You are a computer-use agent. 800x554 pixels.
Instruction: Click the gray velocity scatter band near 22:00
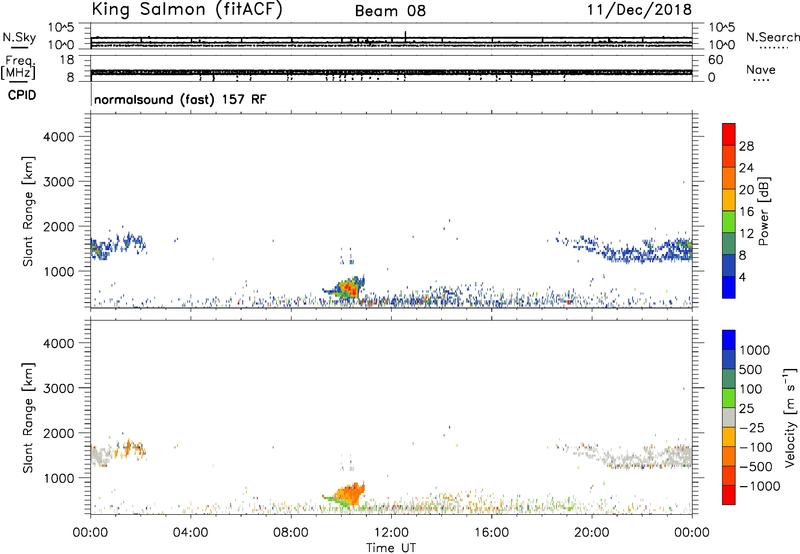pyautogui.click(x=649, y=457)
